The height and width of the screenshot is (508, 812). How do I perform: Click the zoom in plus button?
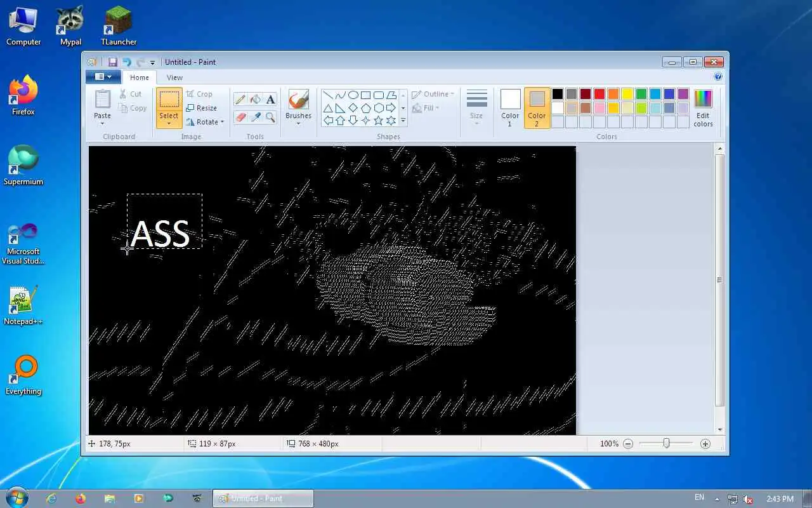click(705, 444)
